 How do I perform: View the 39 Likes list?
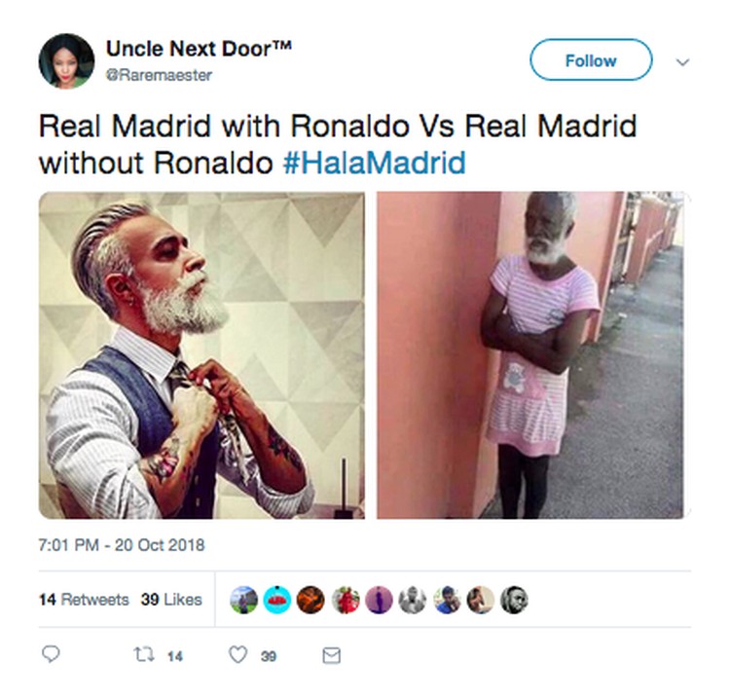point(171,600)
